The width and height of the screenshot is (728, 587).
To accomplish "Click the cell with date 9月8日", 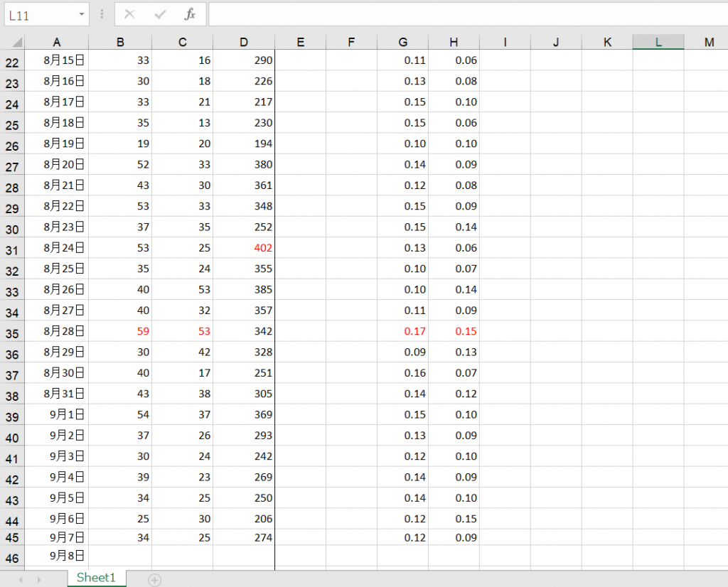I will coord(57,556).
